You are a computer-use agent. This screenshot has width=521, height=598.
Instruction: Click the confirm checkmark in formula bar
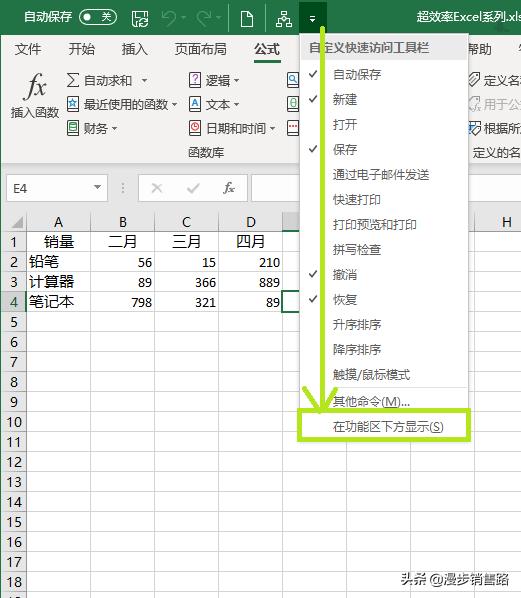pos(193,188)
